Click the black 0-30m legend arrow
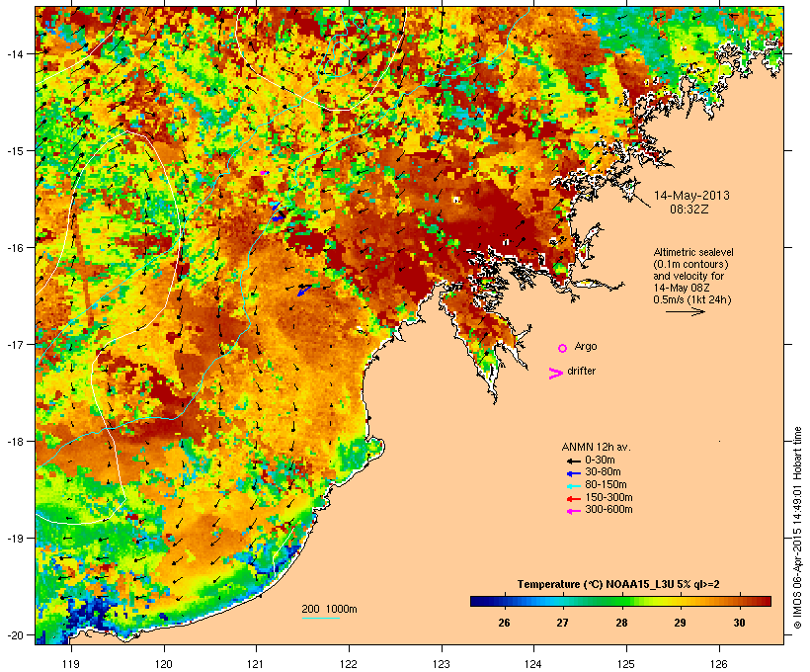The width and height of the screenshot is (810, 672). [x=573, y=461]
